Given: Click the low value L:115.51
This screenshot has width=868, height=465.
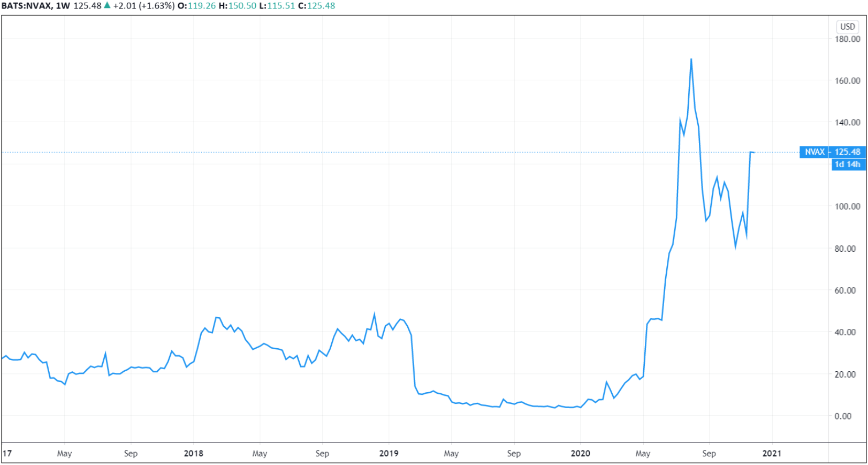Looking at the screenshot, I should click(277, 6).
